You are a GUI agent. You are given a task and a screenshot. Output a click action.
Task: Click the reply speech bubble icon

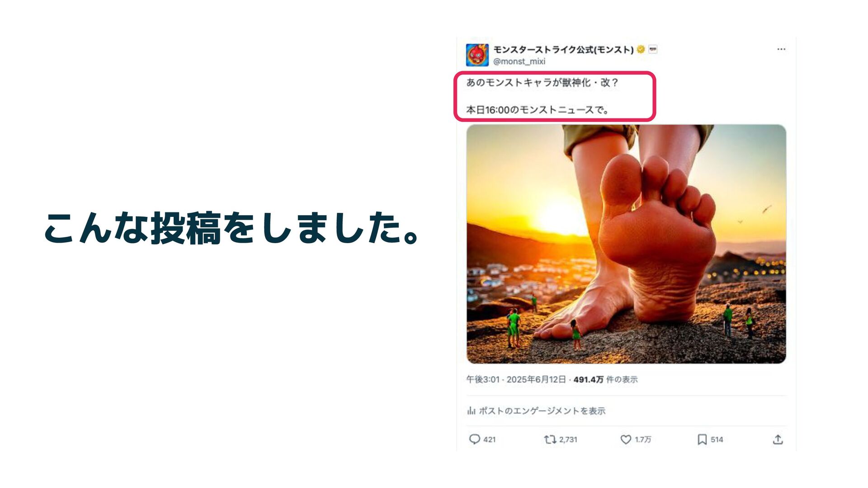click(474, 439)
